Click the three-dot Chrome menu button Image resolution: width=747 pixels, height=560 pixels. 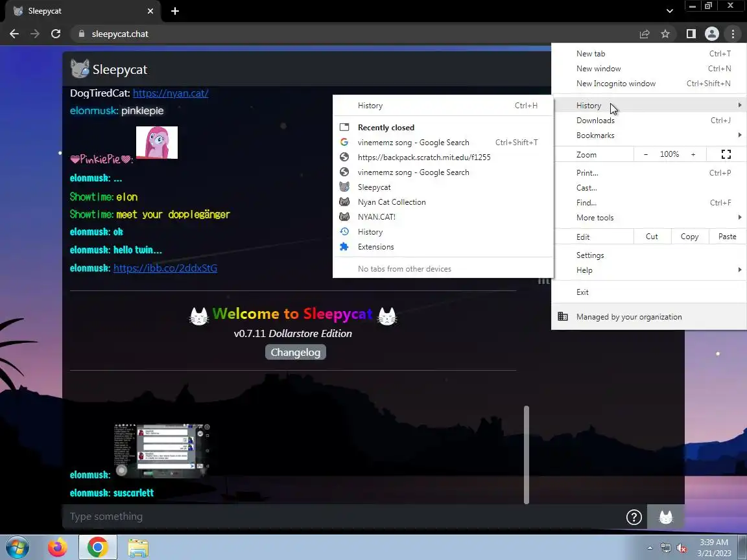[x=733, y=34]
